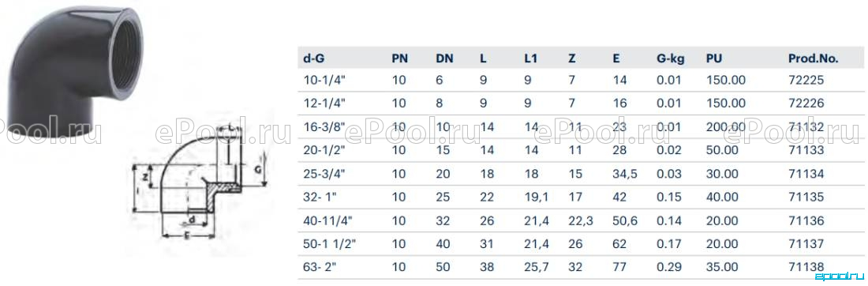Click product number 71133
Viewport: 868px width, 286px height.
coord(806,150)
